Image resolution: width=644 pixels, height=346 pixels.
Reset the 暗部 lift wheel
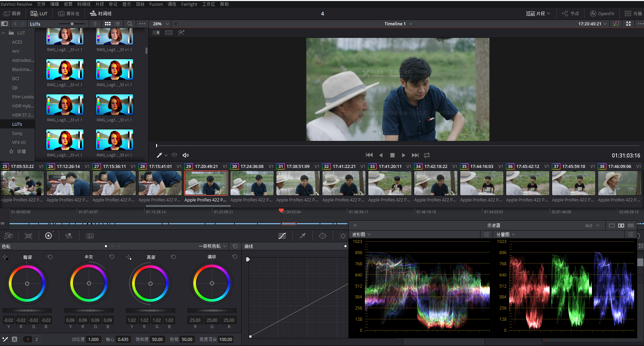pos(50,257)
